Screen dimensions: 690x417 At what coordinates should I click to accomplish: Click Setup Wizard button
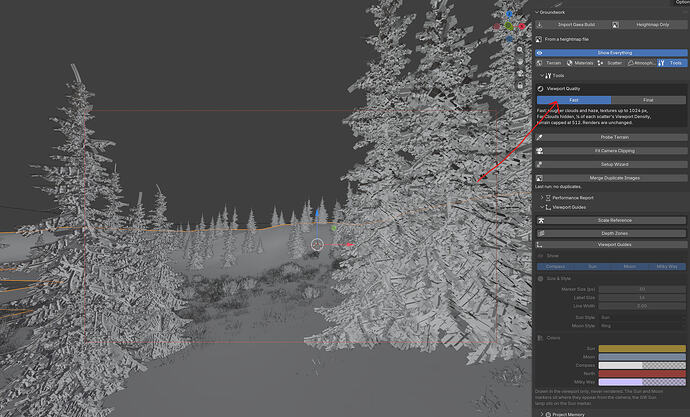pyautogui.click(x=611, y=165)
